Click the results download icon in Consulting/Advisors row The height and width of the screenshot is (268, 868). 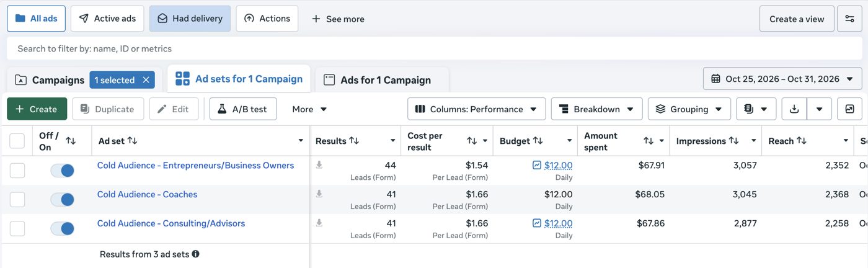point(319,223)
